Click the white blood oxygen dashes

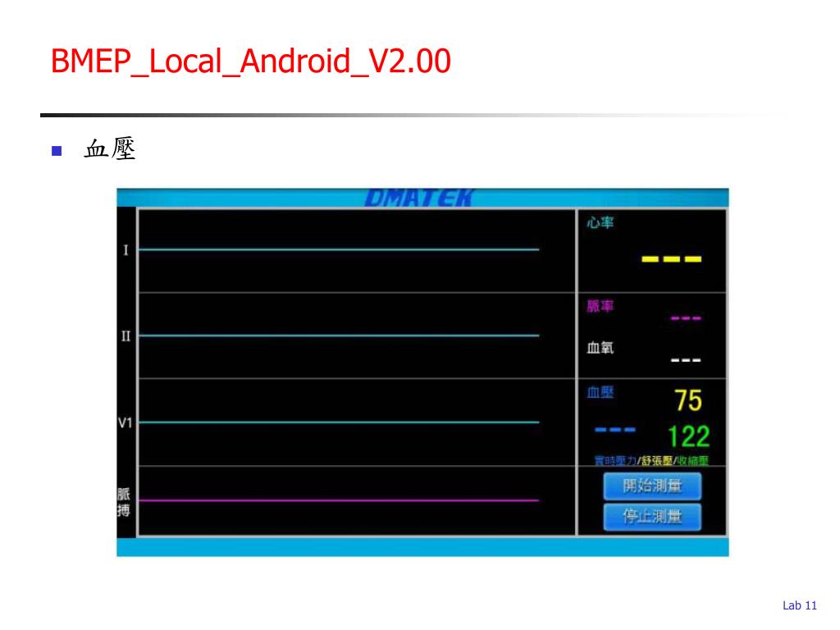[686, 360]
